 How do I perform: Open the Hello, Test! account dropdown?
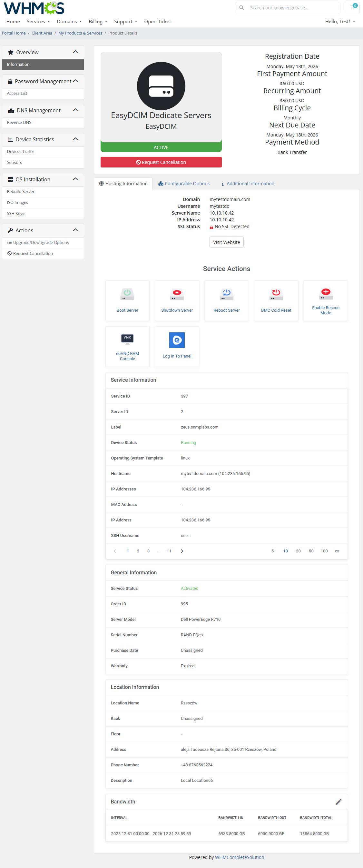click(340, 21)
